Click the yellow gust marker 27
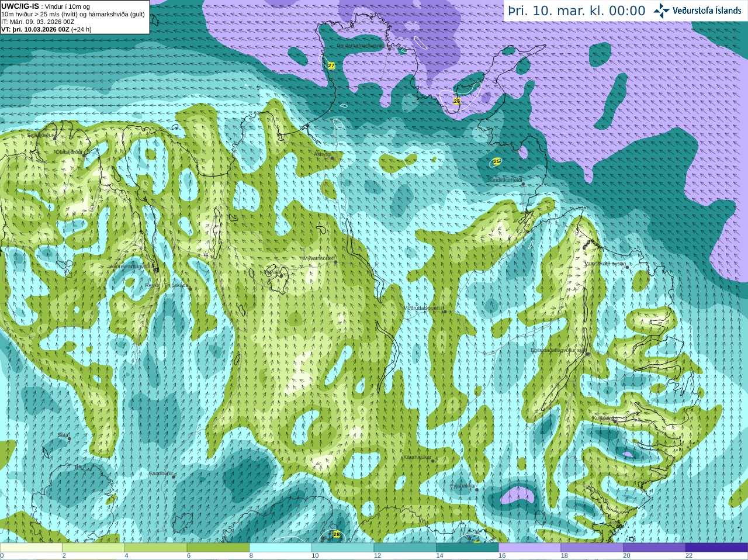 (331, 65)
